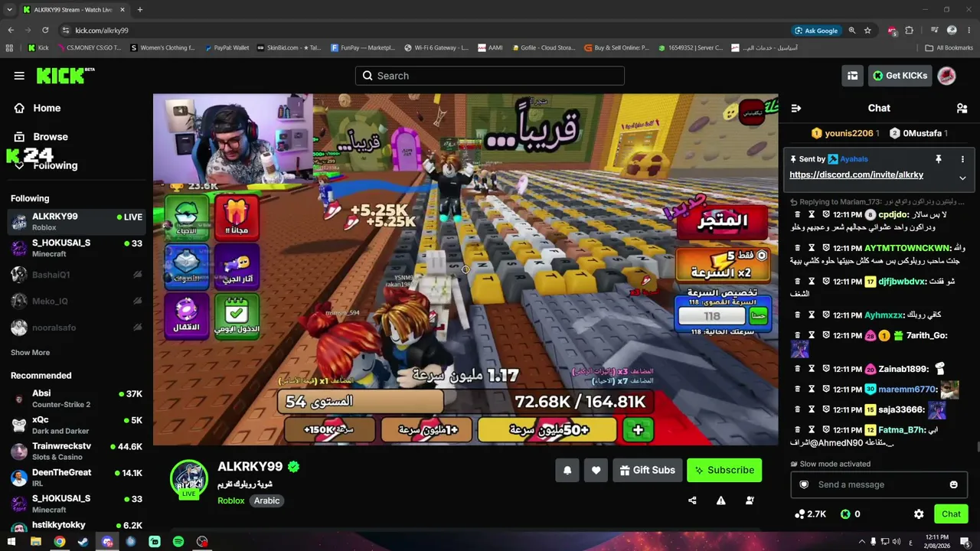980x551 pixels.
Task: Ban user Fatma_B7h using the shield icon
Action: point(826,430)
